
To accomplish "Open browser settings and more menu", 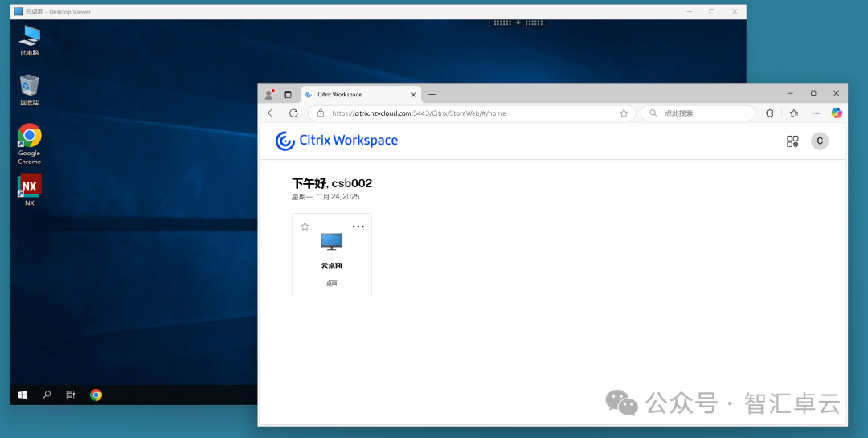I will pyautogui.click(x=816, y=113).
